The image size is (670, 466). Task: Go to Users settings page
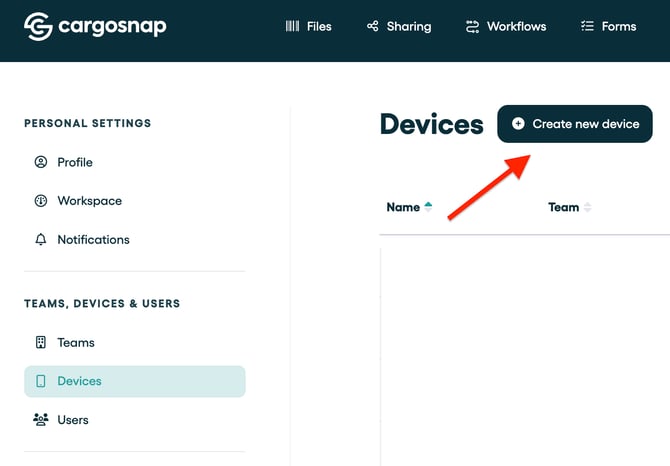(x=73, y=420)
